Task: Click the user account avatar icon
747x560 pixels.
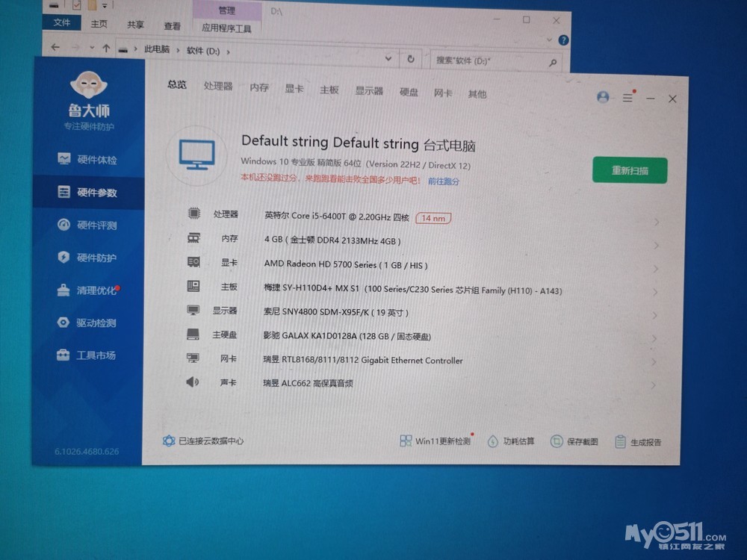Action: point(603,97)
